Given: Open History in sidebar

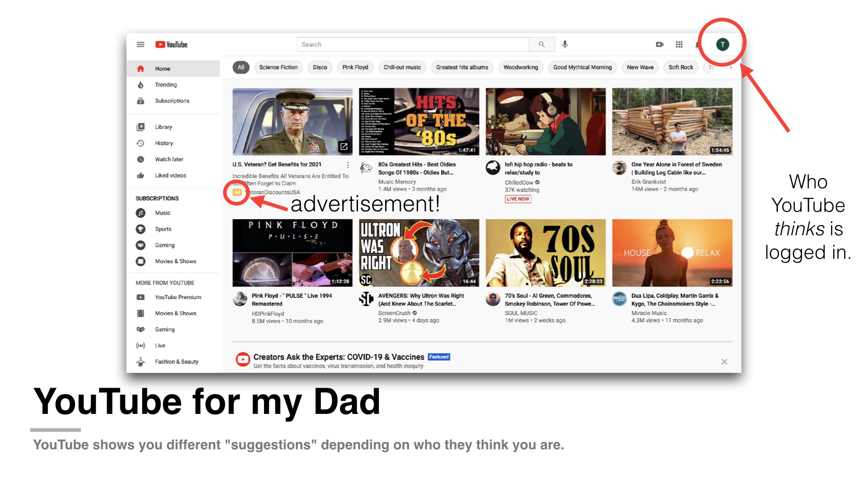Looking at the screenshot, I should pos(174,143).
